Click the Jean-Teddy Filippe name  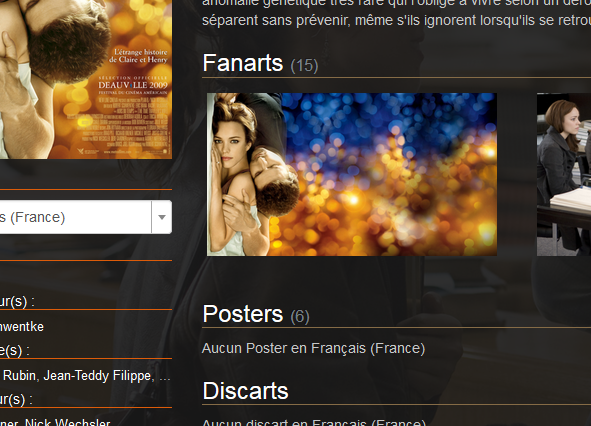(97, 375)
